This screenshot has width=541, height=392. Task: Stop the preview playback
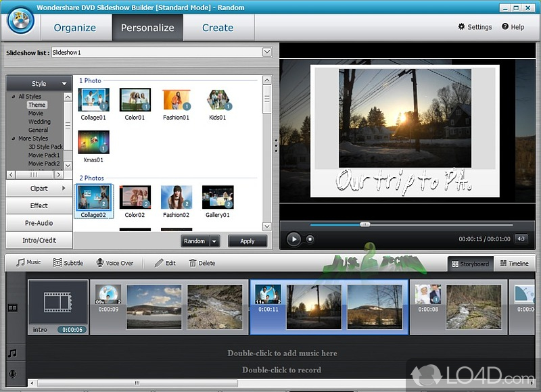(x=310, y=239)
